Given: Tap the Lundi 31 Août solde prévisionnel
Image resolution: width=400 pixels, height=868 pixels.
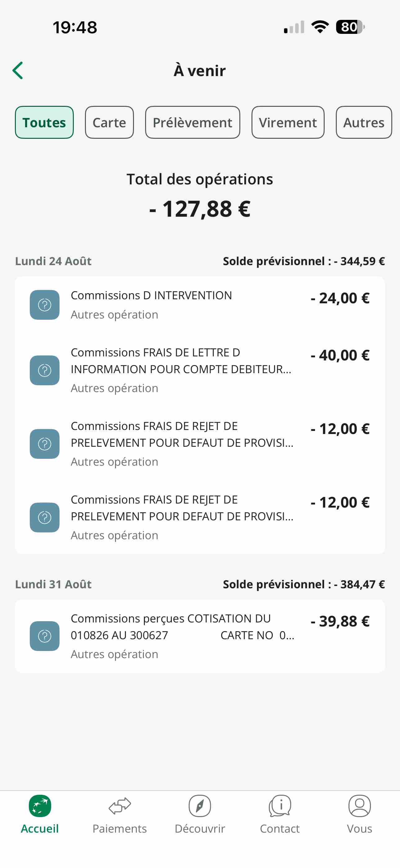Looking at the screenshot, I should click(x=304, y=584).
